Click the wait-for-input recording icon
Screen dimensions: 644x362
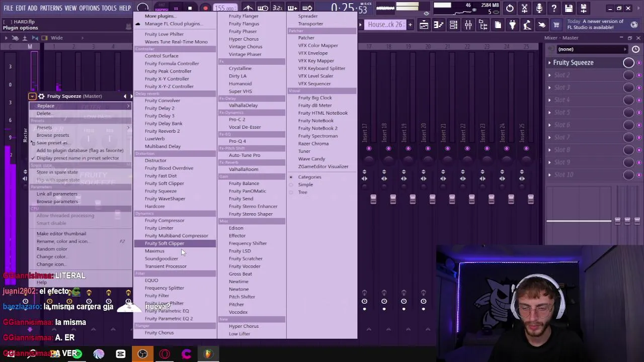(263, 8)
